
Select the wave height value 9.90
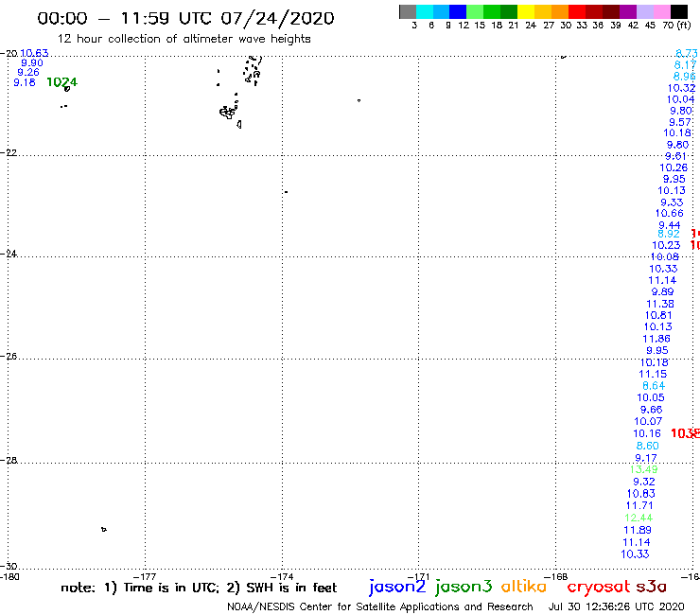pos(32,63)
